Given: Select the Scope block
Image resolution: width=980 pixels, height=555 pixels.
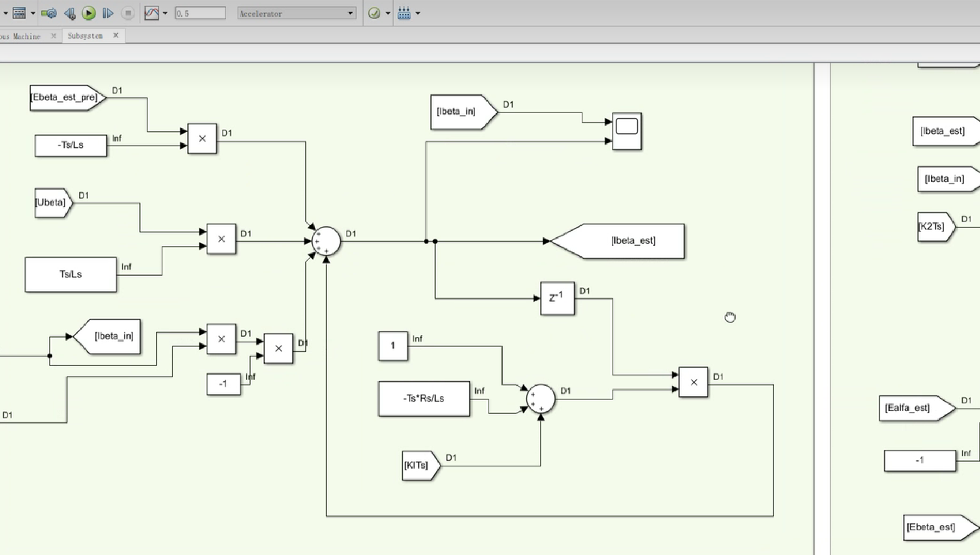Looking at the screenshot, I should point(626,131).
